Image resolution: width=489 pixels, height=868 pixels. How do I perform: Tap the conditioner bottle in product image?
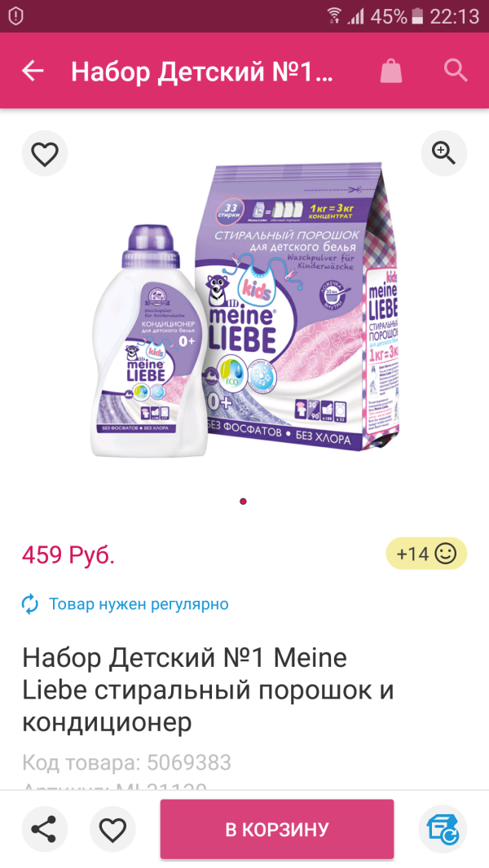point(149,340)
